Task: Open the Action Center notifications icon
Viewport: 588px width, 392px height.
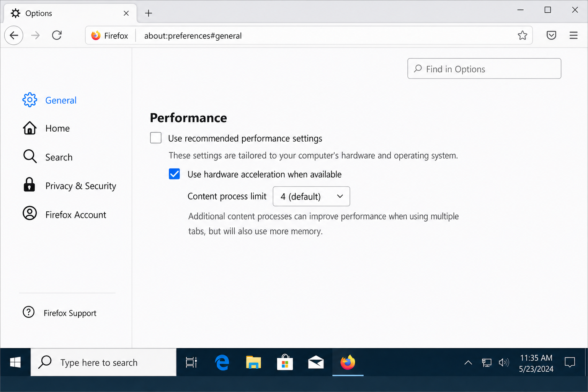Action: [x=570, y=362]
